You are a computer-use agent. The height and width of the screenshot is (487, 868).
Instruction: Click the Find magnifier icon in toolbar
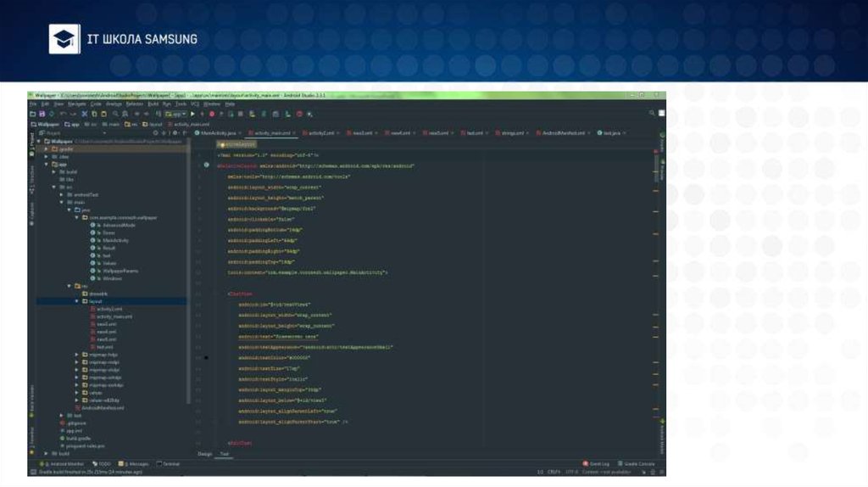114,114
